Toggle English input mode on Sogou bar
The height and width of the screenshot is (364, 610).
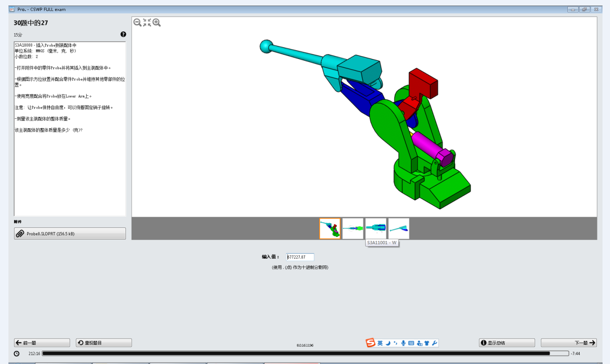point(380,343)
